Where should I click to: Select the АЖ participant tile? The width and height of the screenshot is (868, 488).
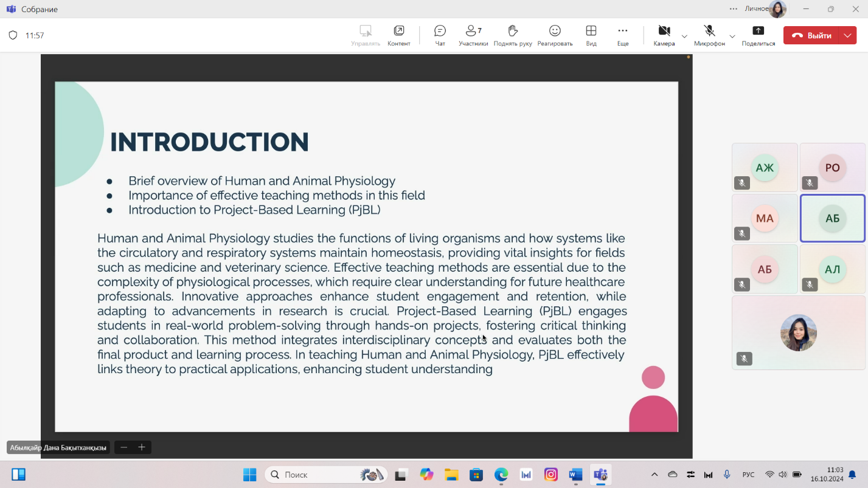coord(765,168)
